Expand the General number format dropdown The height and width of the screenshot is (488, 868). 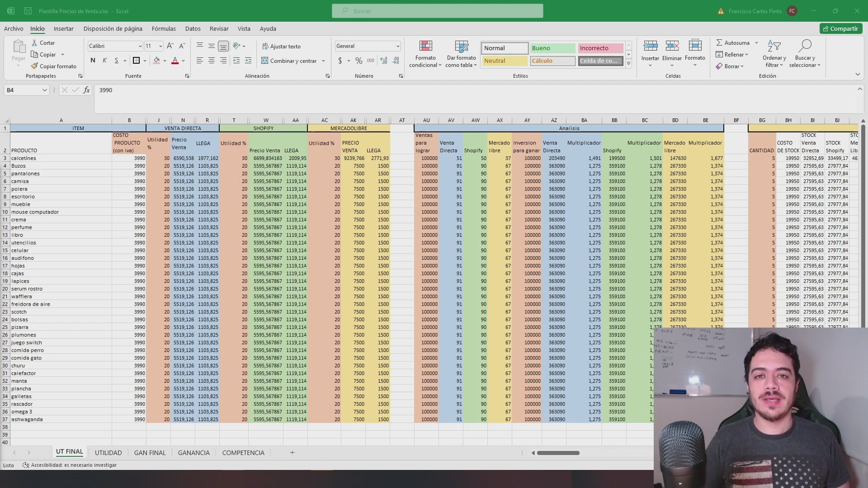click(397, 46)
